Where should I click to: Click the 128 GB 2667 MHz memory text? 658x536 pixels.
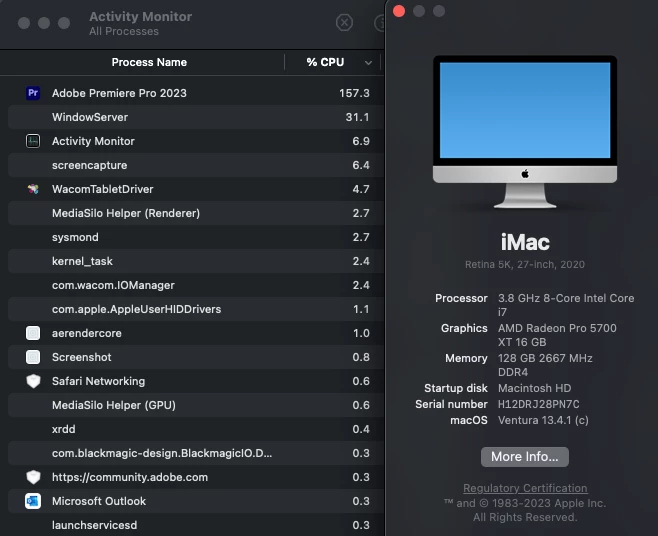pos(546,365)
